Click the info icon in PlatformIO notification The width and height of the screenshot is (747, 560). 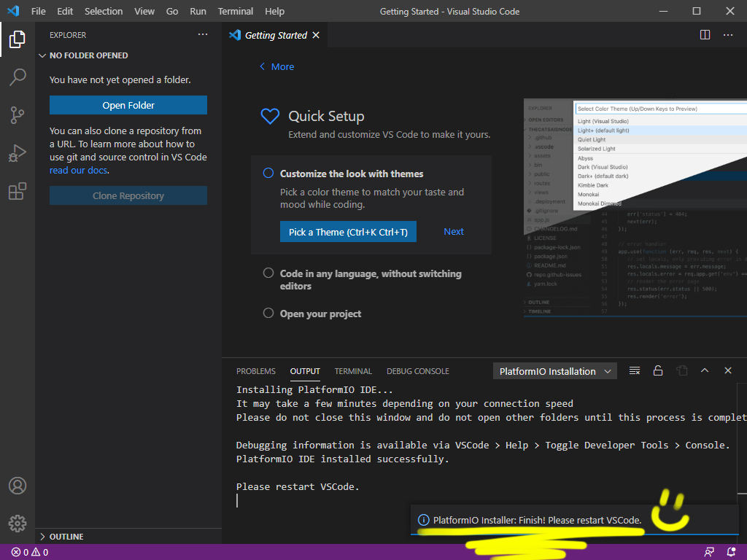[x=423, y=520]
